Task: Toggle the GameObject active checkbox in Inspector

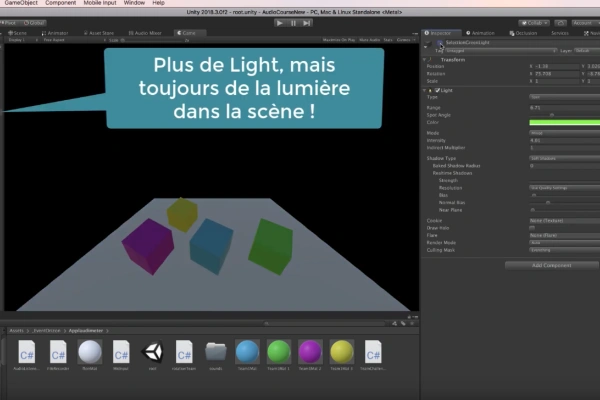Action: [428, 44]
